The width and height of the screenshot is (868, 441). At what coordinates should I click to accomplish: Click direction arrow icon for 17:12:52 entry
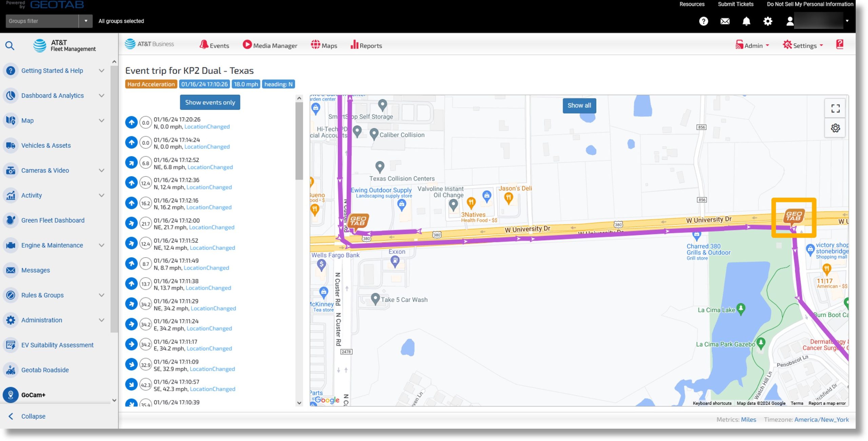click(131, 163)
